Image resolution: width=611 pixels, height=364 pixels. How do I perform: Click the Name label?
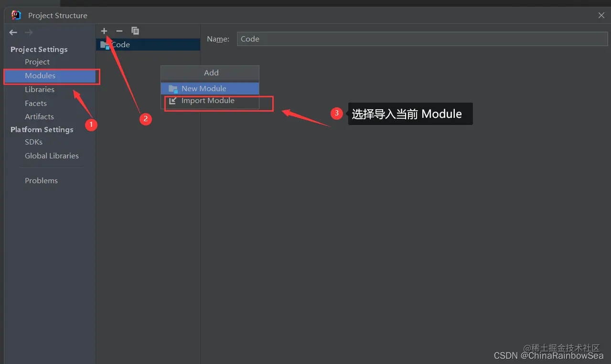[218, 39]
